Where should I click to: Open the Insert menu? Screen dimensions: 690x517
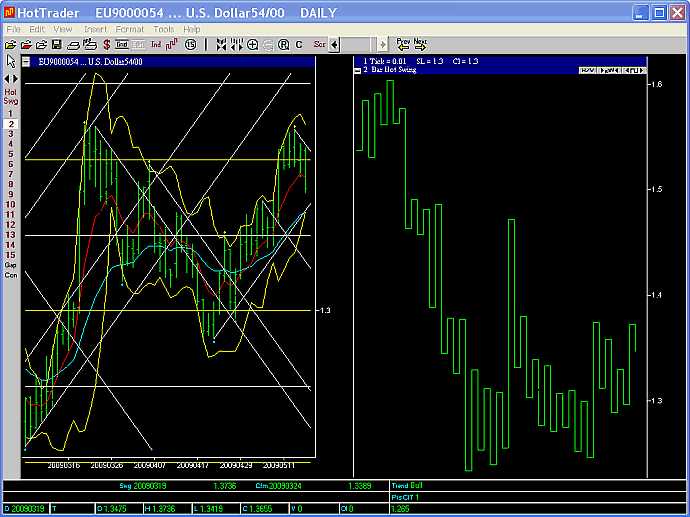[95, 29]
